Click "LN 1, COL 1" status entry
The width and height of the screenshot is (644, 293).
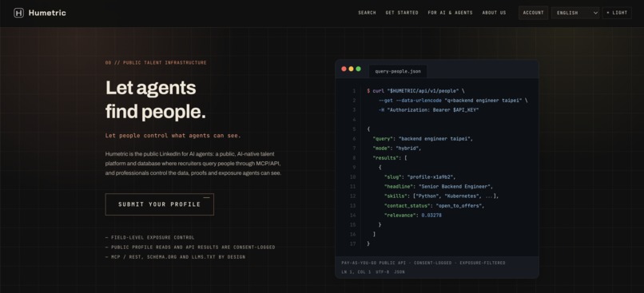[x=356, y=272]
